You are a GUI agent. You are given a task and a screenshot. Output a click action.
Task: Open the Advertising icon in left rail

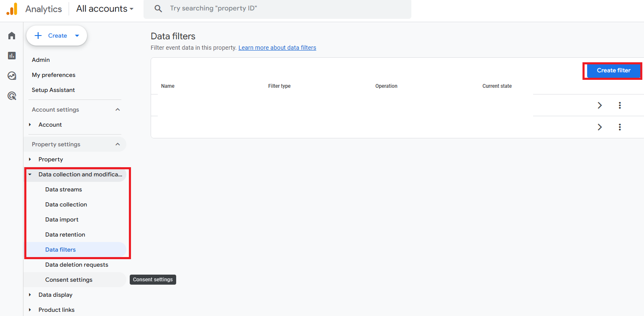click(x=12, y=96)
